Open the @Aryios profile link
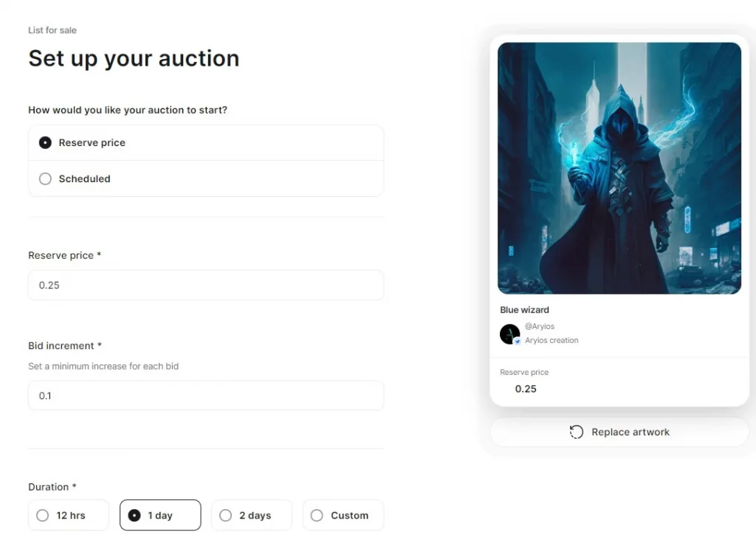The image size is (756, 546). pos(540,327)
